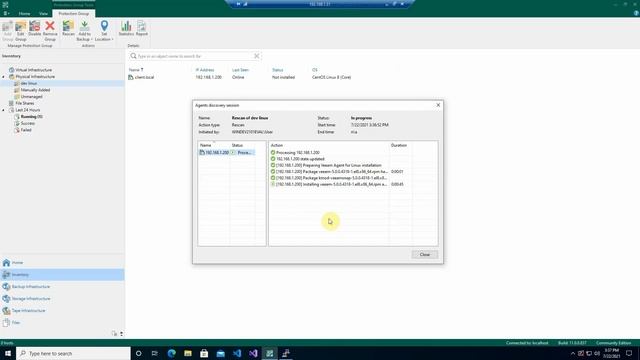
Task: Click the Rescan ribbon icon
Action: [x=68, y=29]
